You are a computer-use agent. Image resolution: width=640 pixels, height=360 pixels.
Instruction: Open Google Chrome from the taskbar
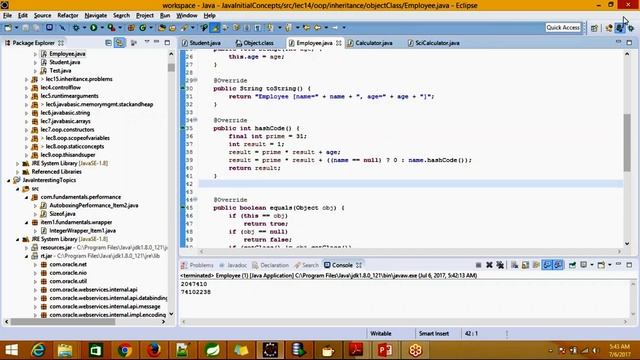point(125,350)
